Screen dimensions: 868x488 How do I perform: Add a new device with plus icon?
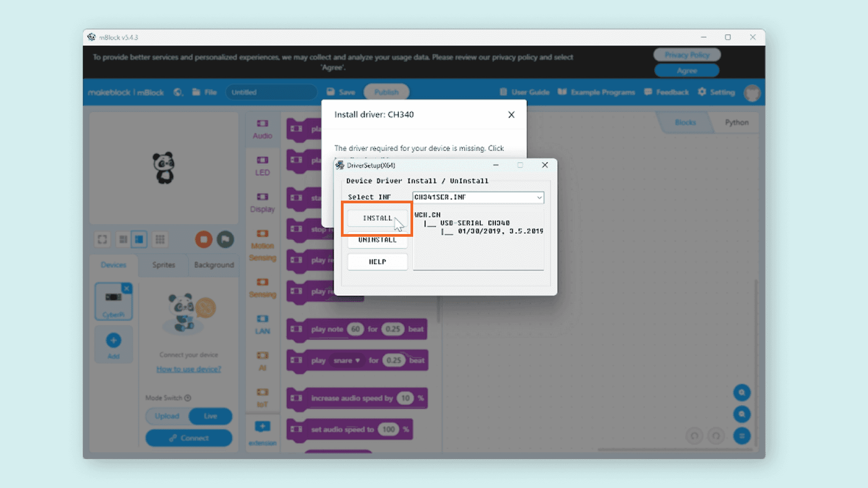click(113, 340)
